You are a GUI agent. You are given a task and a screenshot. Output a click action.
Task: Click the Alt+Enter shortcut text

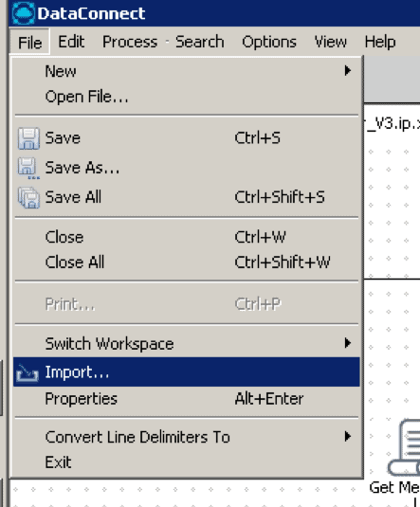pyautogui.click(x=269, y=399)
